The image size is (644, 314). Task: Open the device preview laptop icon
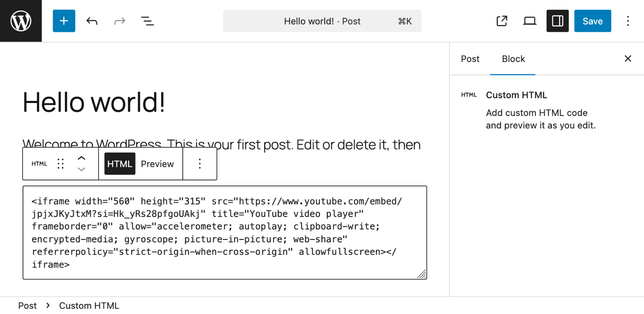point(530,21)
